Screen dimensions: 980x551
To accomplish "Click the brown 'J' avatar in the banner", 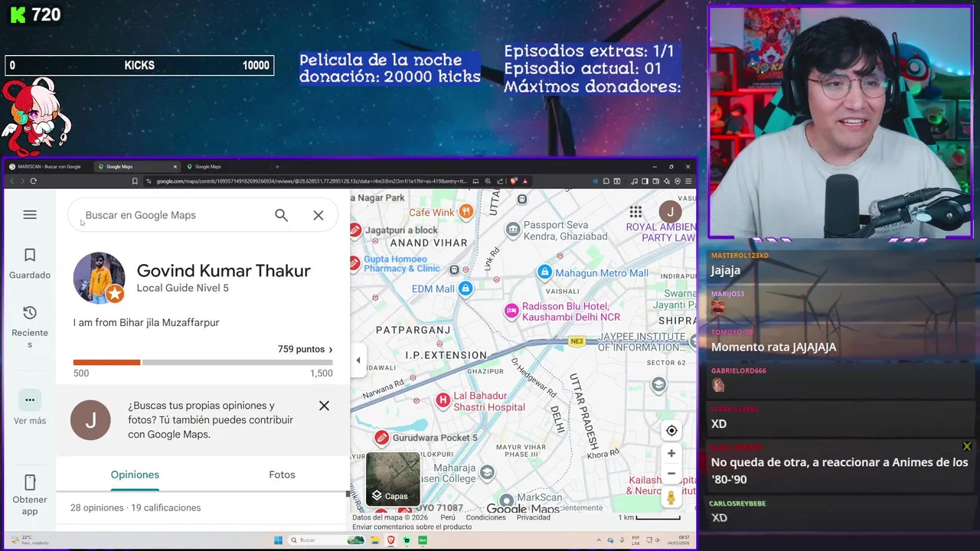I will click(90, 420).
